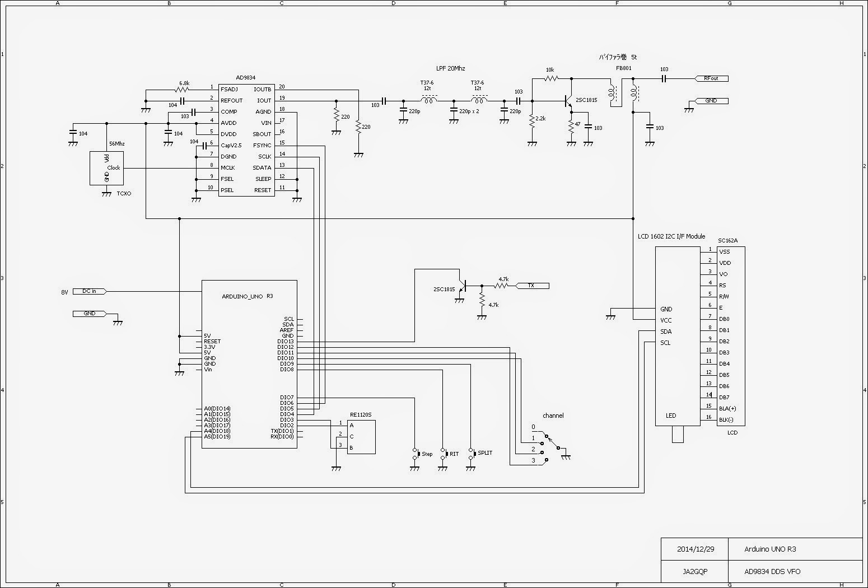Click the ARDUINO_UNO R3 microcontroller block
This screenshot has height=588, width=868.
point(249,364)
